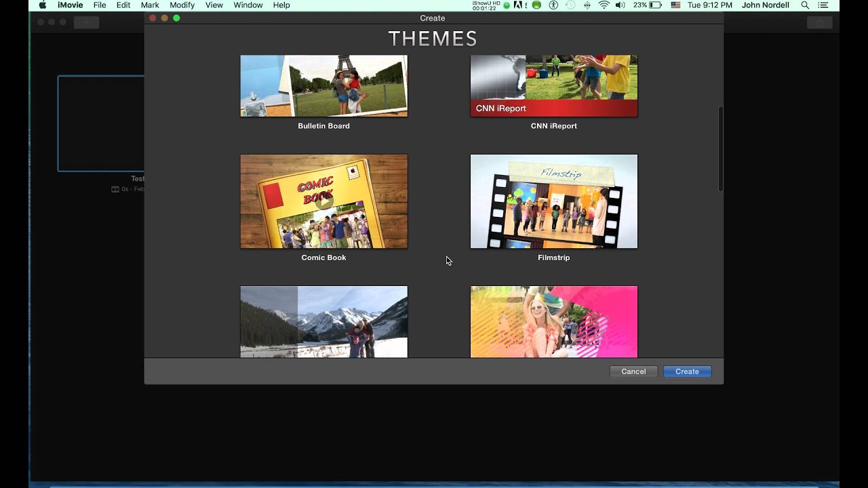Open the Modify menu

pos(182,5)
